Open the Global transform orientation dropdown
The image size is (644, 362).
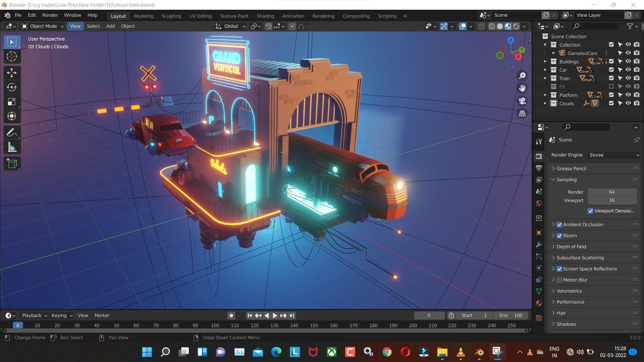point(230,26)
